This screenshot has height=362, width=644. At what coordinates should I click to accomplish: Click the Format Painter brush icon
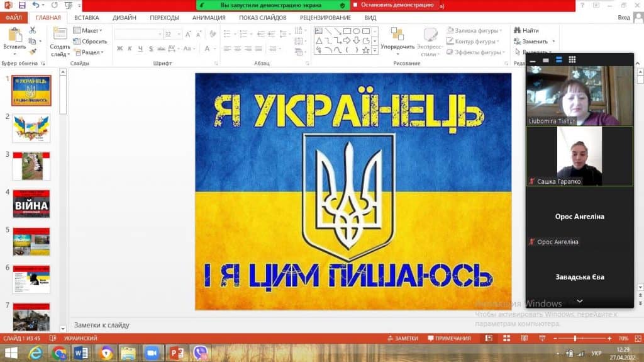[x=32, y=52]
